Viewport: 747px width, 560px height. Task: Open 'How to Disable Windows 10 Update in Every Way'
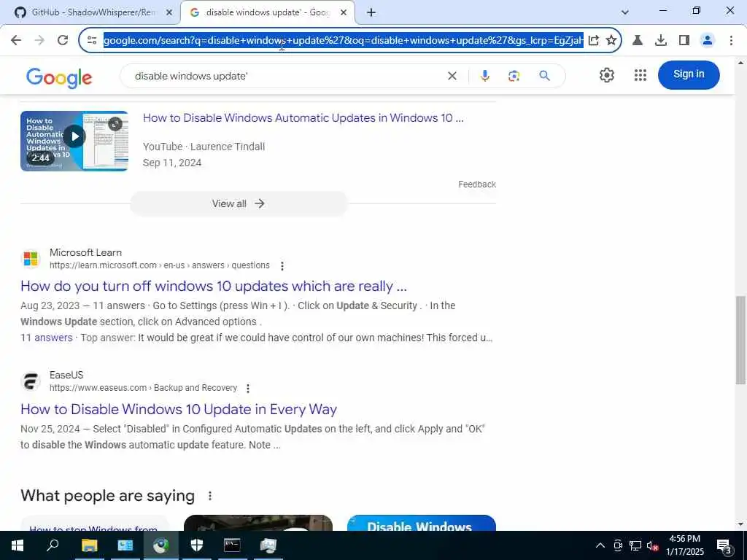[x=179, y=410]
